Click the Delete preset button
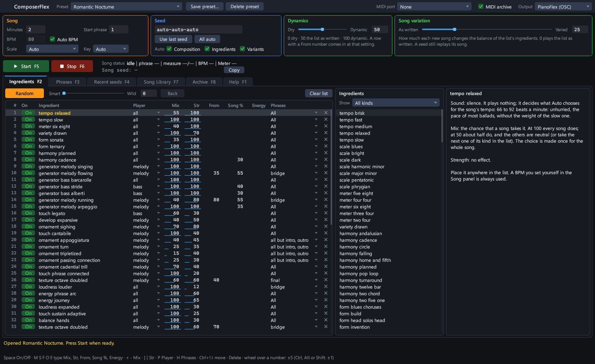This screenshot has width=595, height=364. tap(245, 7)
